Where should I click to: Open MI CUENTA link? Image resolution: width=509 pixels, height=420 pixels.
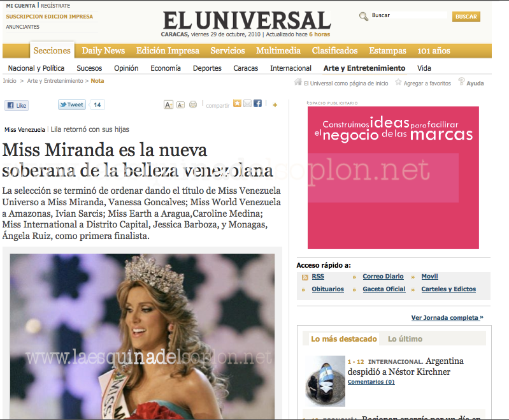click(20, 6)
